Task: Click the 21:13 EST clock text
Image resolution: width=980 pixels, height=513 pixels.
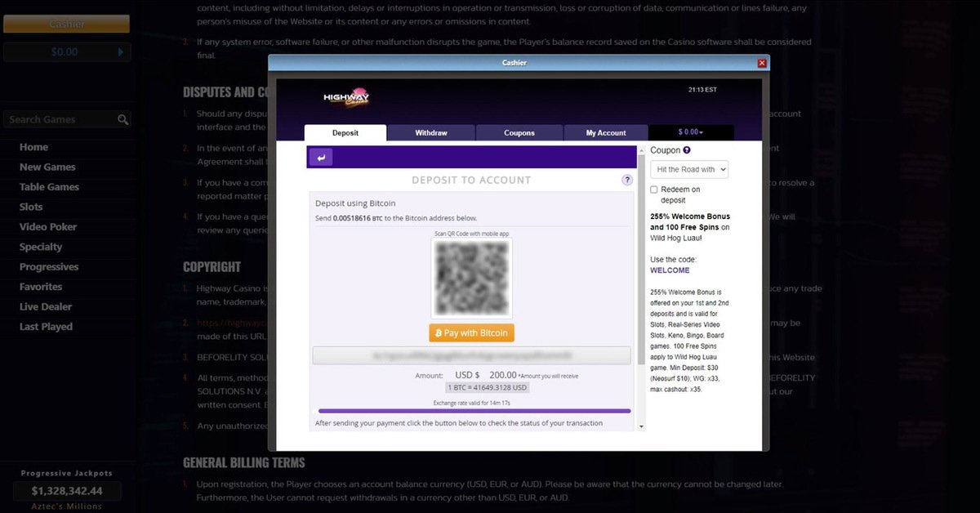Action: point(702,89)
